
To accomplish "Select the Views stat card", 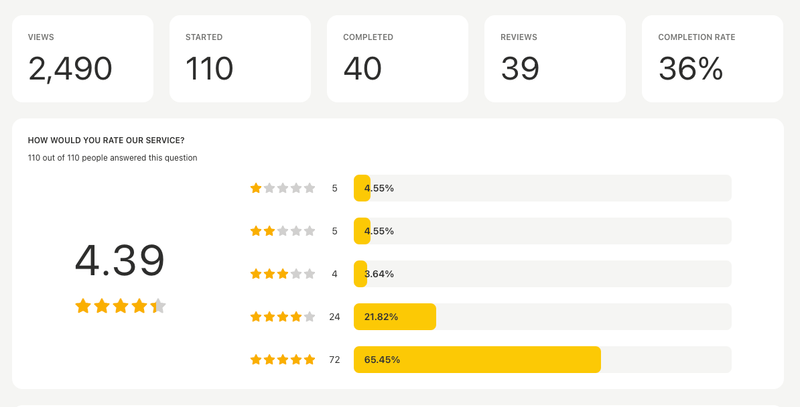I will tap(83, 58).
